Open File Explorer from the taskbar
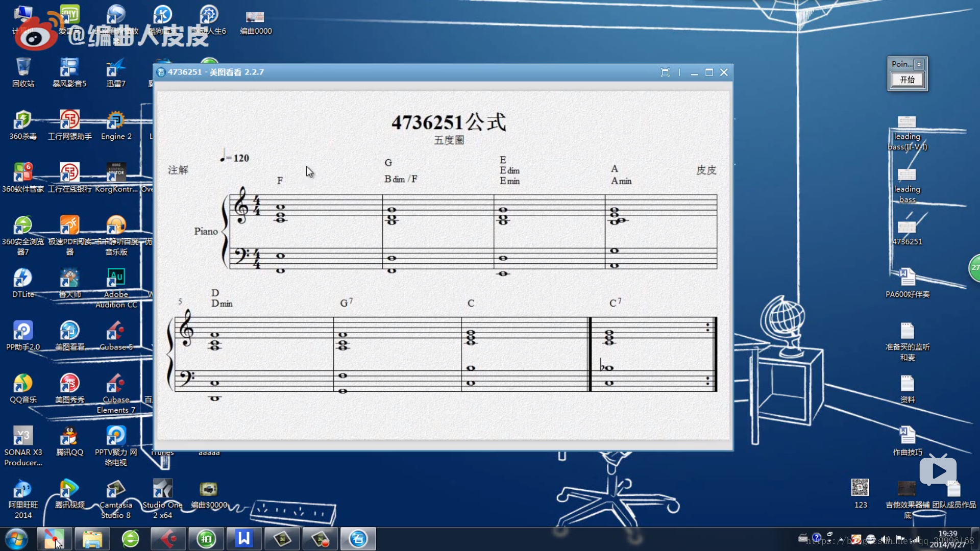 [92, 539]
